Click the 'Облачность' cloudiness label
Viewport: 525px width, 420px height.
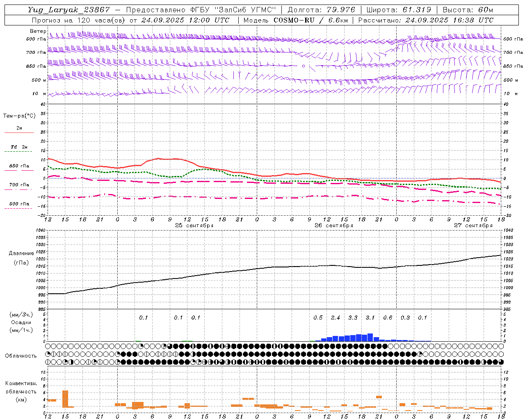click(21, 356)
